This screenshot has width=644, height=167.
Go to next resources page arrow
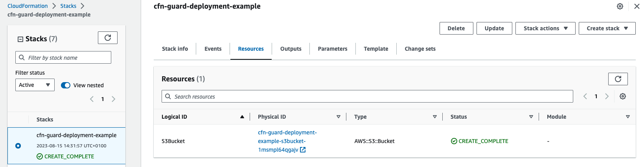point(607,96)
